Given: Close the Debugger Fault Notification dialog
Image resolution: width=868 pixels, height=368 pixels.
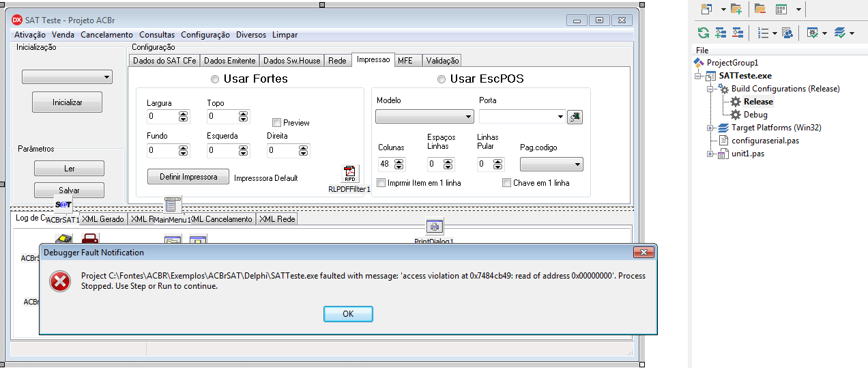Looking at the screenshot, I should (x=643, y=253).
